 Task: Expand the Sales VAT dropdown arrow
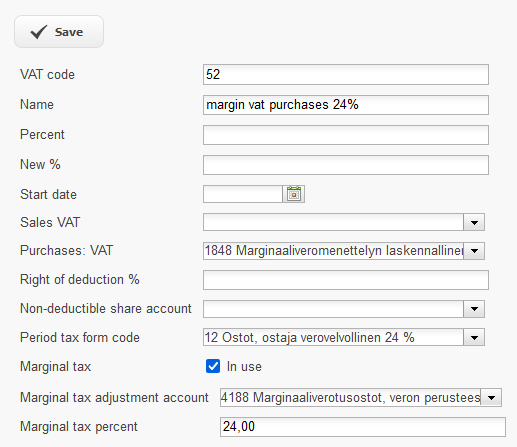(474, 222)
